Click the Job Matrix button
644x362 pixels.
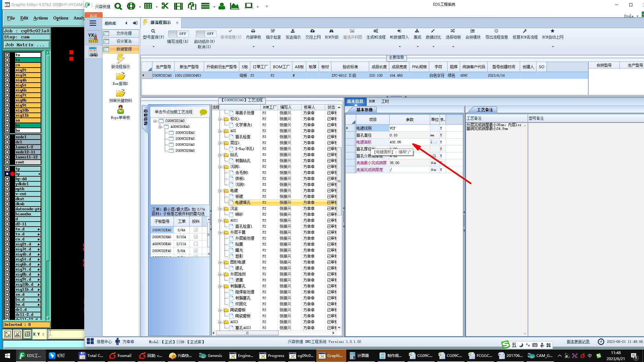[26, 45]
